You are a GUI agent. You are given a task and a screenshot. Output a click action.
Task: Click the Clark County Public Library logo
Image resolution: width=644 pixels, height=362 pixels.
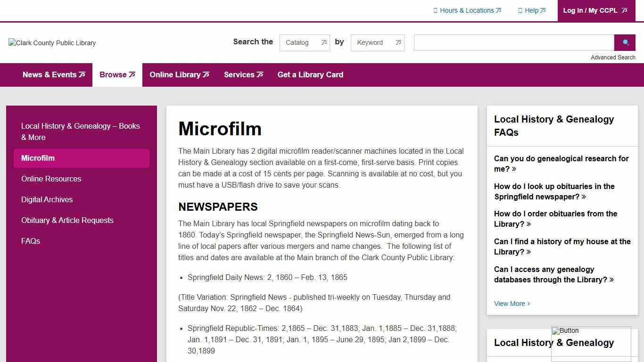51,43
